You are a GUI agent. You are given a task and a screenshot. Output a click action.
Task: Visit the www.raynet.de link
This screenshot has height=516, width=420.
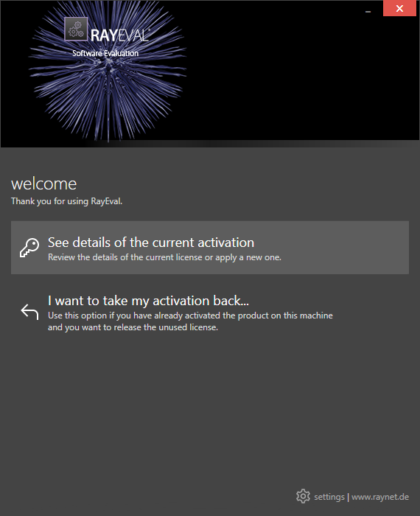click(380, 497)
